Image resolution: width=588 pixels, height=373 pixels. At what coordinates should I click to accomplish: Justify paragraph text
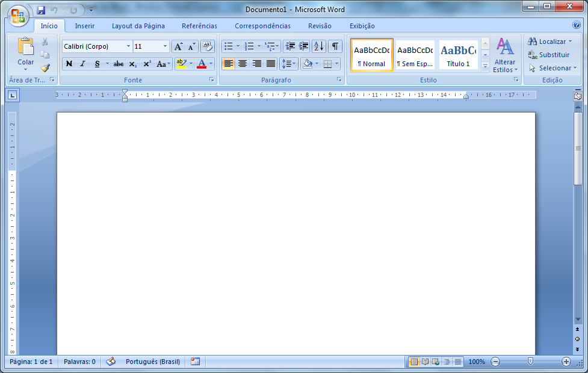pyautogui.click(x=271, y=64)
